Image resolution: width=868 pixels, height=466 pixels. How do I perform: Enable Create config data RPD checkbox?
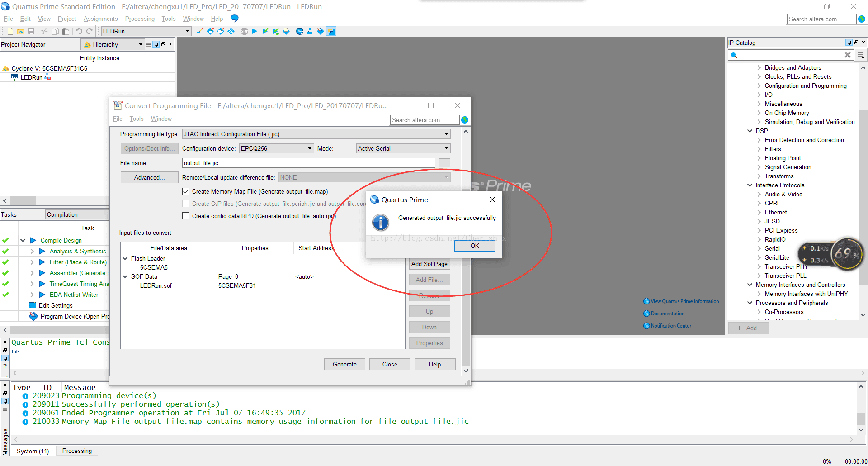[186, 216]
